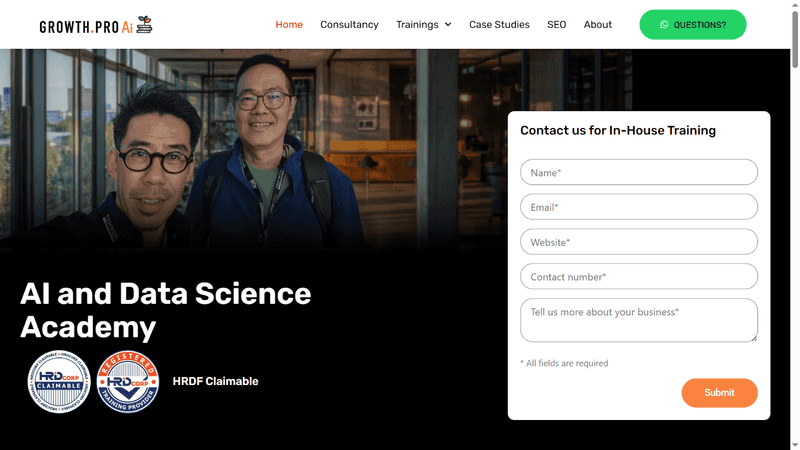
Task: Focus the 'Tell us more about your business' textarea
Action: click(x=636, y=319)
